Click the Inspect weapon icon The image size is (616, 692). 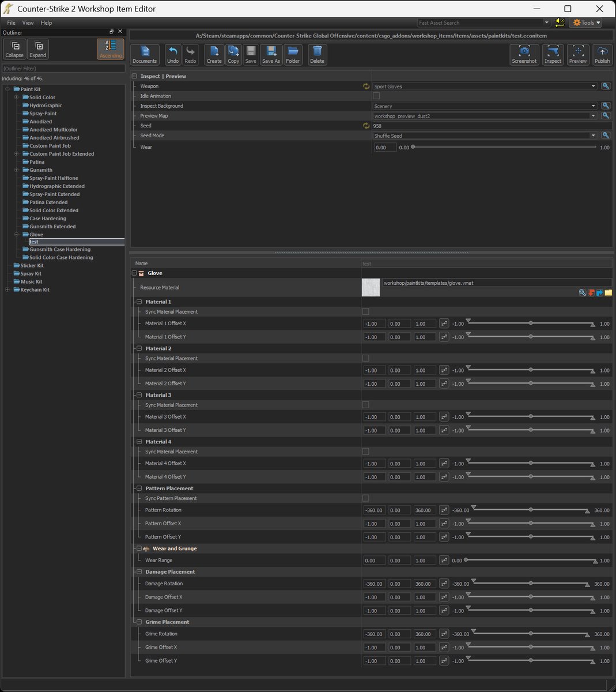click(x=553, y=55)
